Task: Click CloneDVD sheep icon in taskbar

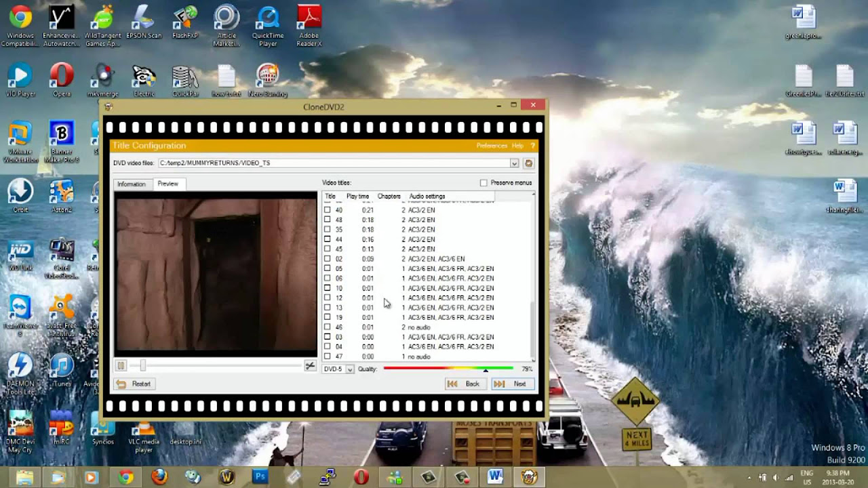Action: pyautogui.click(x=529, y=477)
